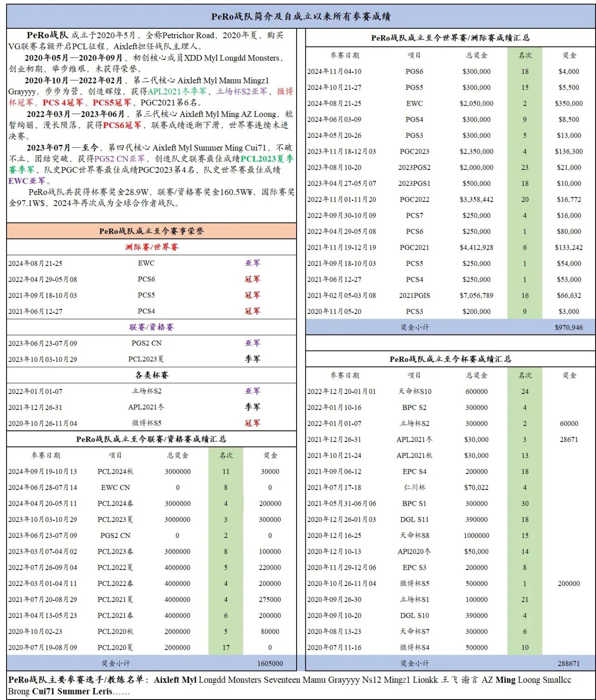
Task: Click 'PCL2022夏' project cell
Action: coord(115,567)
